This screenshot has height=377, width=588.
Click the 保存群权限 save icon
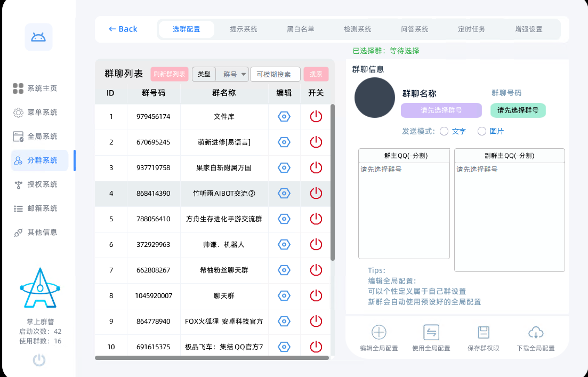(x=483, y=332)
